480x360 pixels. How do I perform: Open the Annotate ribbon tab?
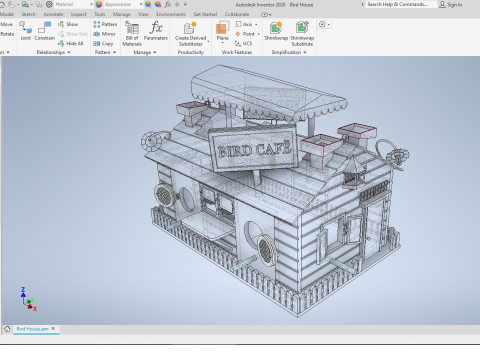[x=53, y=14]
